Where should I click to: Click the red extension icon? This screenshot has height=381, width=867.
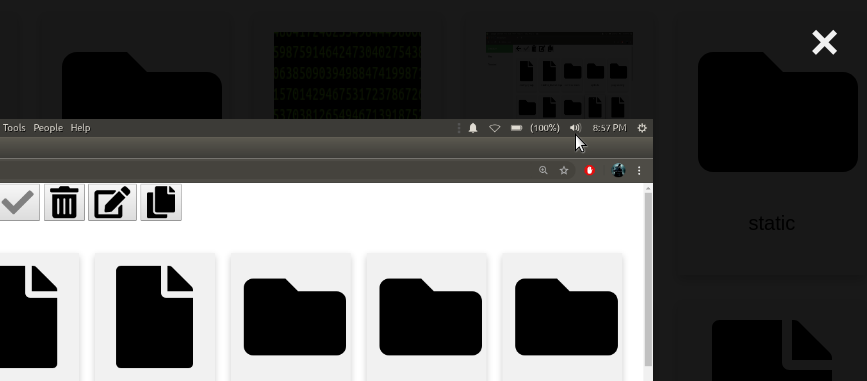pos(589,170)
